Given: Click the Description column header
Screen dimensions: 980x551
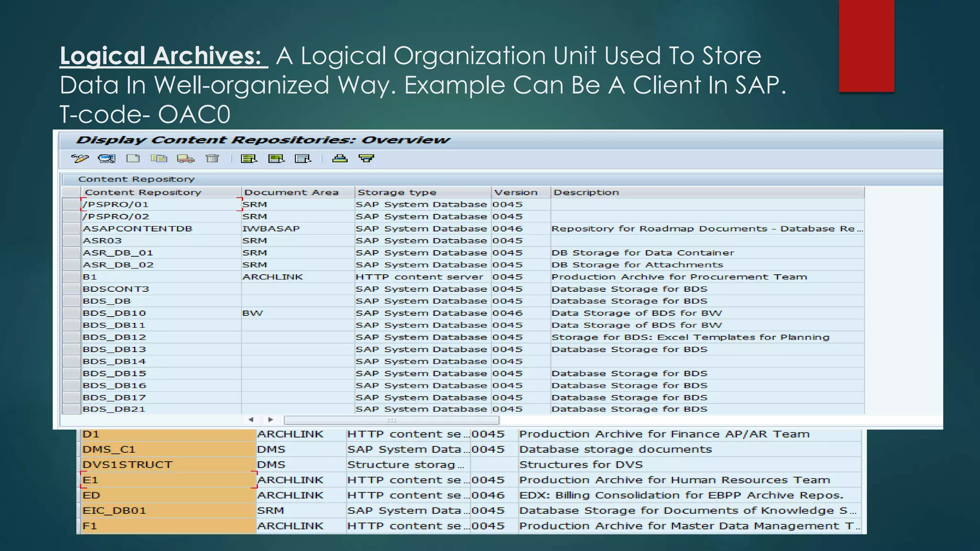Looking at the screenshot, I should 708,192.
